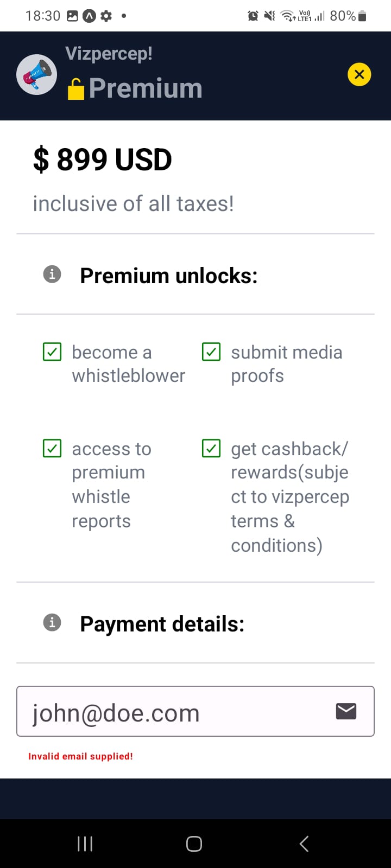Toggle the get cashback/rewards checkbox
391x868 pixels.
211,448
